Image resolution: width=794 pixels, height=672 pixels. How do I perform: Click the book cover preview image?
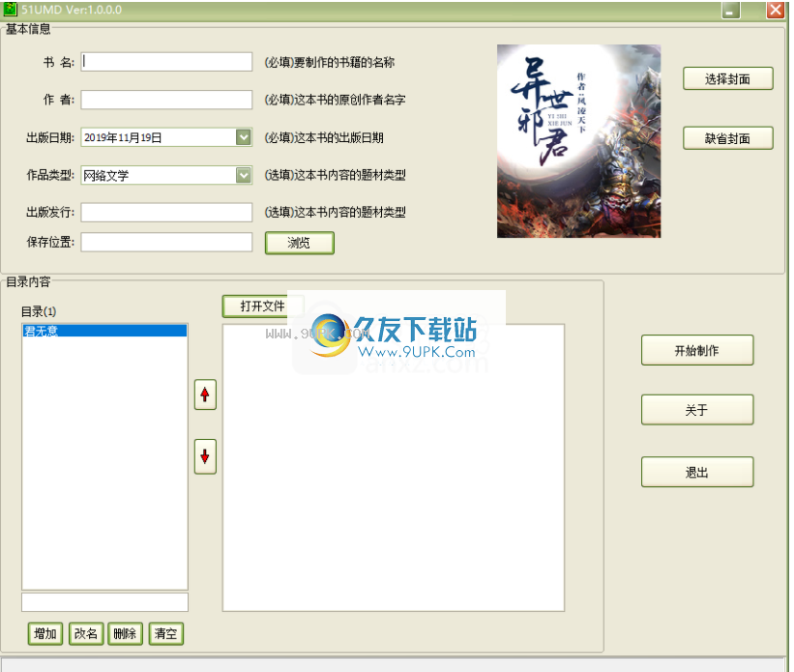578,141
